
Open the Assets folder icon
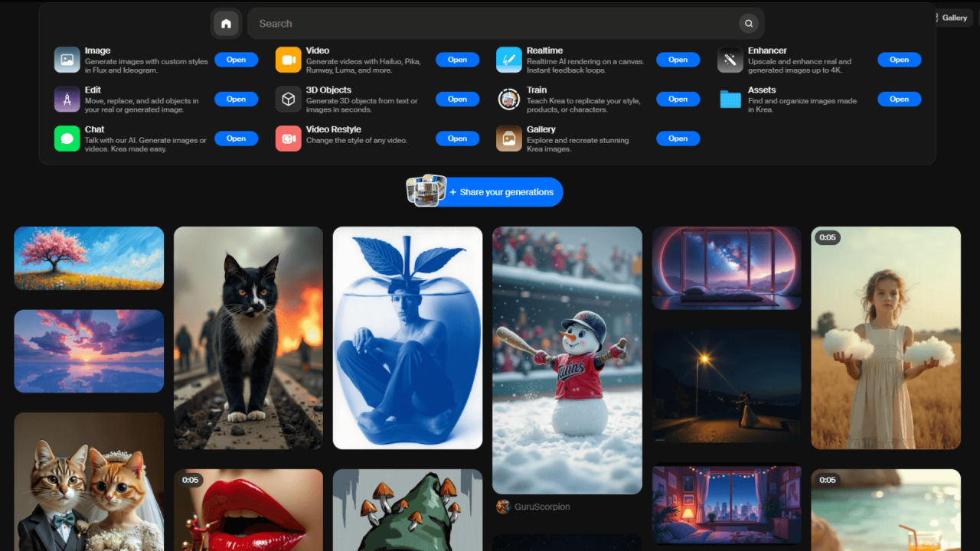[x=729, y=99]
